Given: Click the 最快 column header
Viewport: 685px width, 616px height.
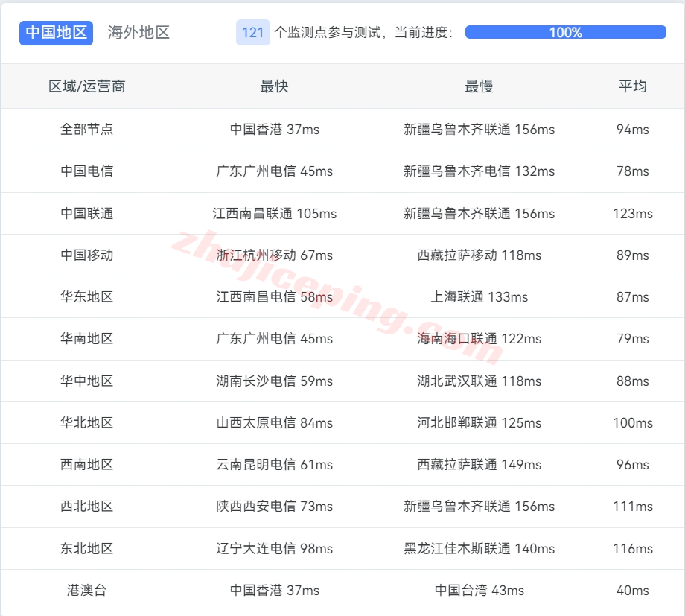Looking at the screenshot, I should click(274, 86).
